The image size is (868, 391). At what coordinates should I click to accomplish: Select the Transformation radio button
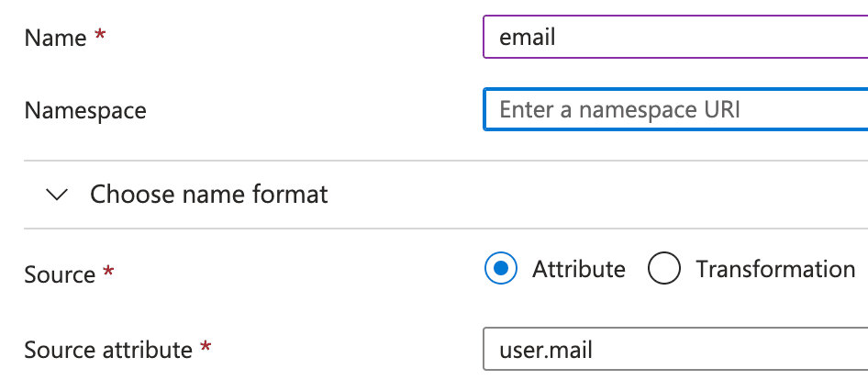point(663,269)
